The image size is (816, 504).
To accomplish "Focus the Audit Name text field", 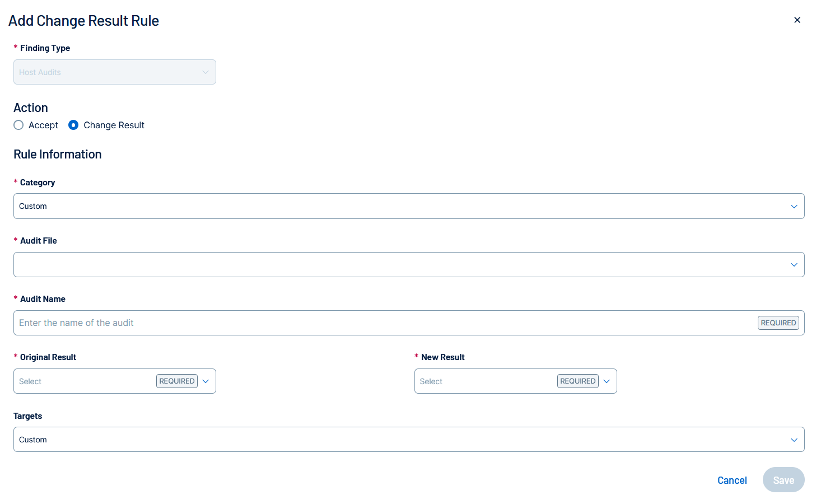I will point(381,323).
